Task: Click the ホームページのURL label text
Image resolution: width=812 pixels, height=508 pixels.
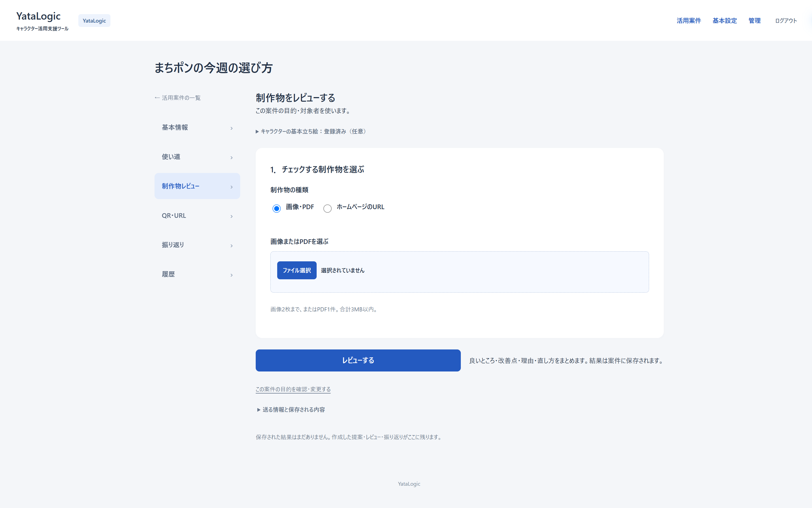Action: pyautogui.click(x=360, y=207)
